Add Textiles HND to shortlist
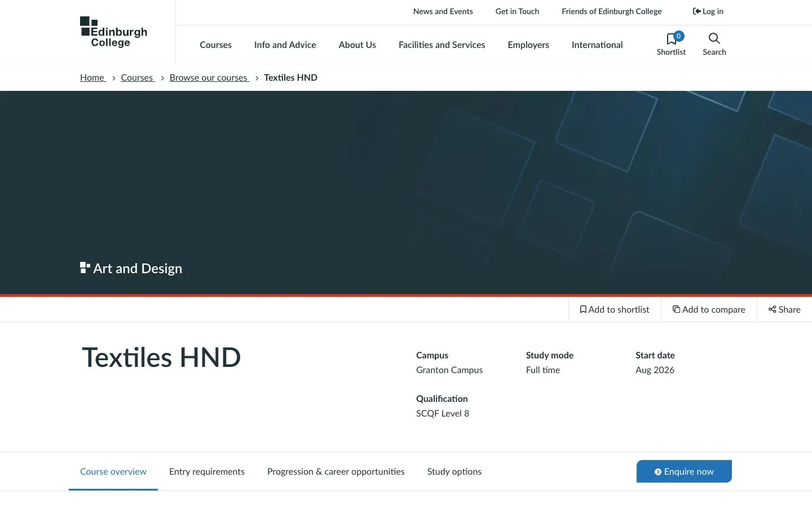 [x=615, y=309]
